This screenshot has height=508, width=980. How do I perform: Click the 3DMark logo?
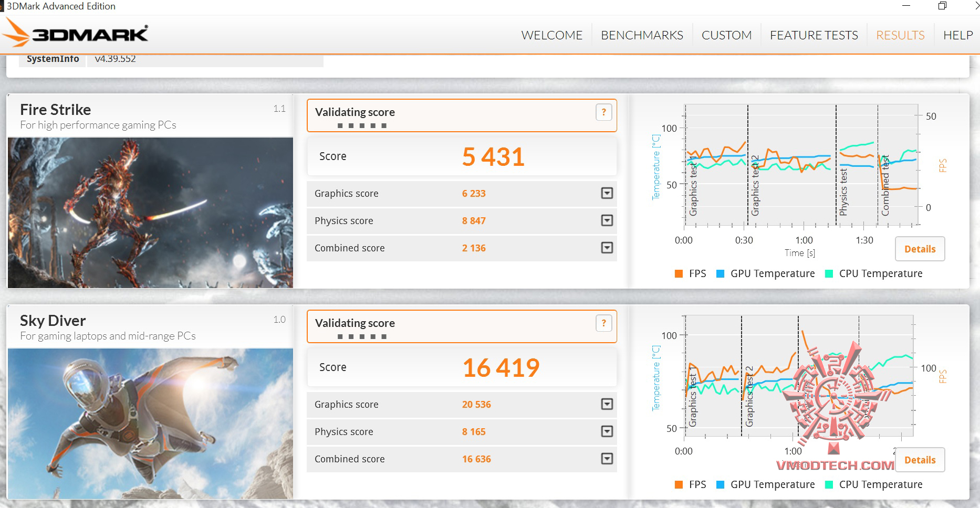coord(75,34)
